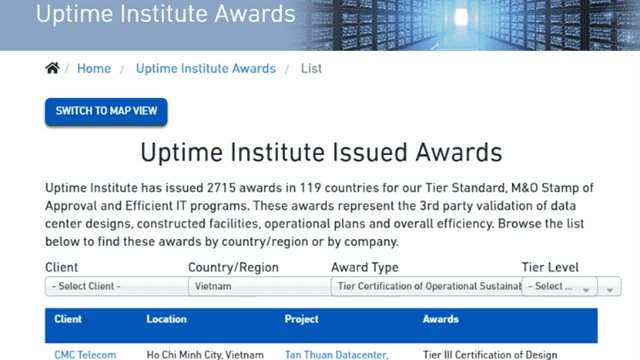Open the Tier Level Select dropdown
The height and width of the screenshot is (360, 640).
[x=559, y=286]
